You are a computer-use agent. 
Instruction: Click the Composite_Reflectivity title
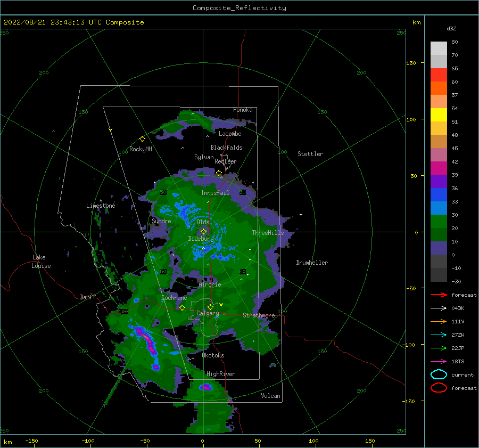[x=239, y=8]
